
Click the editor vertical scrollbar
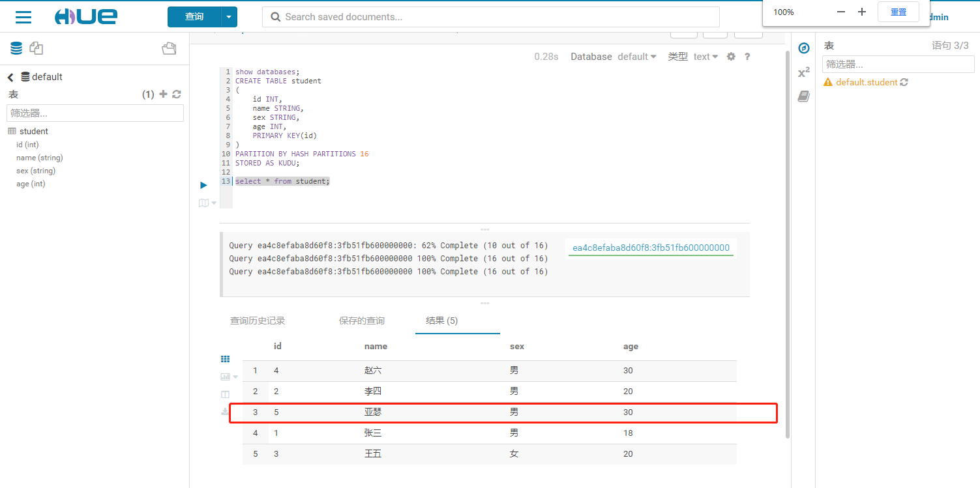pos(787,244)
